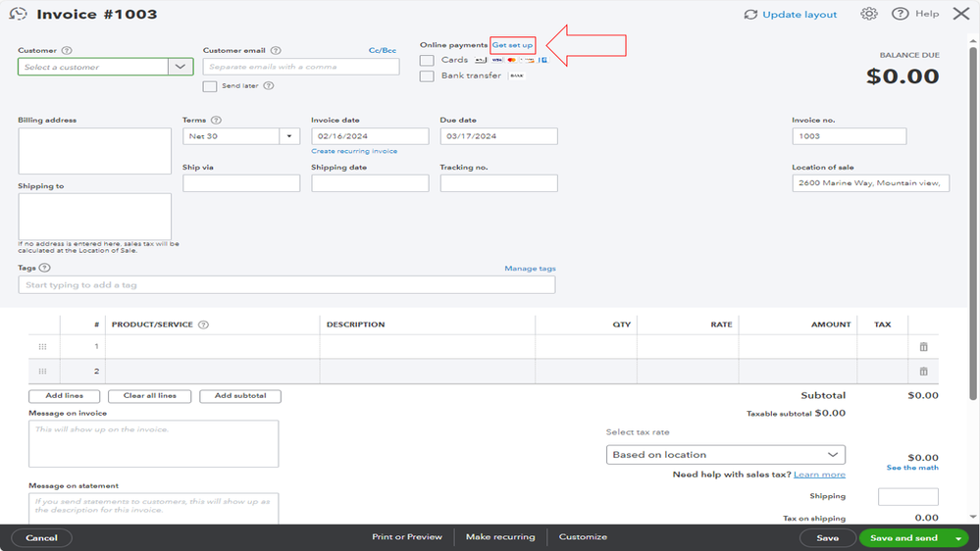Screen dimensions: 980x551
Task: Click the Clear all lines button
Action: pyautogui.click(x=149, y=396)
